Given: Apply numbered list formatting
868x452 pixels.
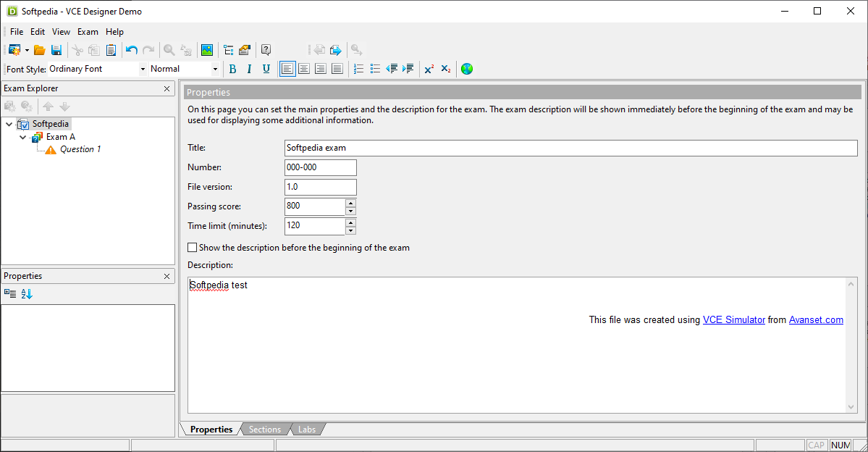Looking at the screenshot, I should [x=359, y=70].
